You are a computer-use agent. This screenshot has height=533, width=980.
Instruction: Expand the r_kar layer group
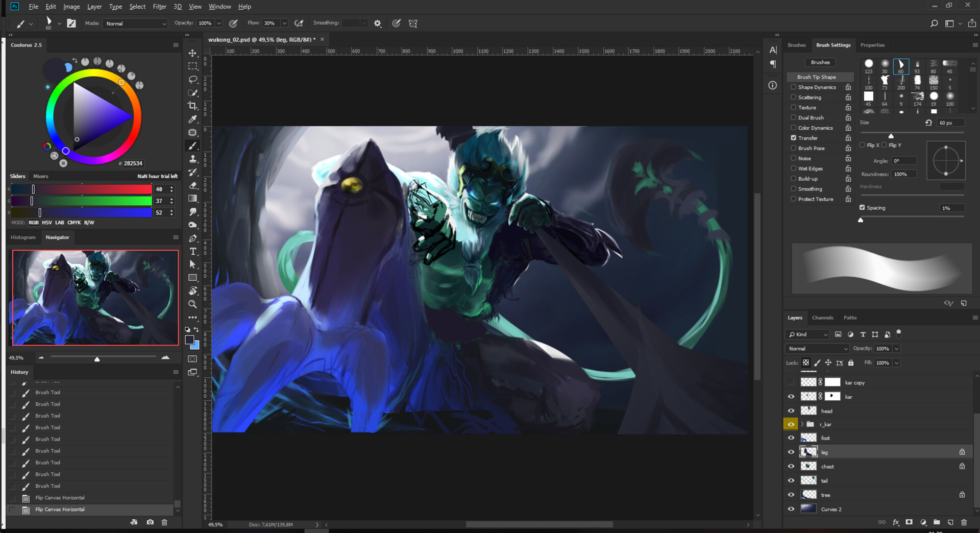802,424
